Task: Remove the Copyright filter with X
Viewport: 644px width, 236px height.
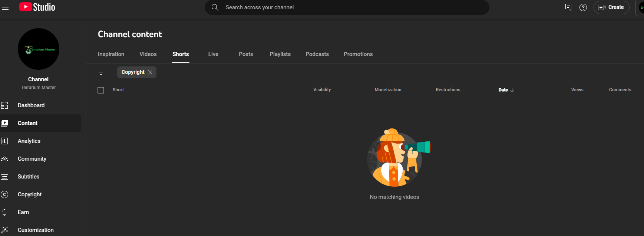Action: click(150, 72)
